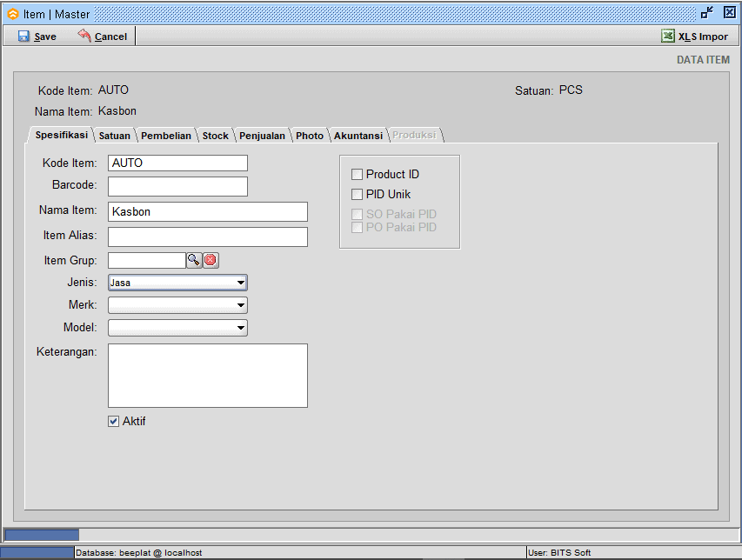Click the XLS Impor spreadsheet icon

667,37
